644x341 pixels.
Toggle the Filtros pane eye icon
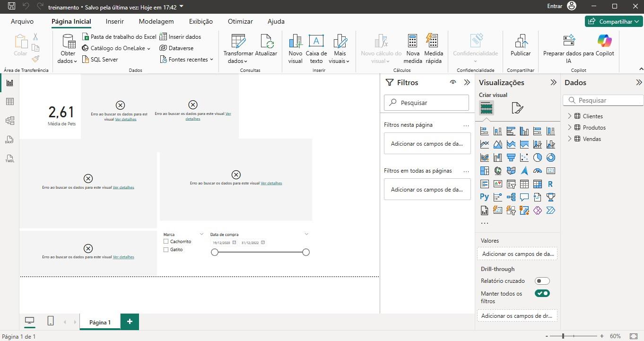(x=453, y=82)
